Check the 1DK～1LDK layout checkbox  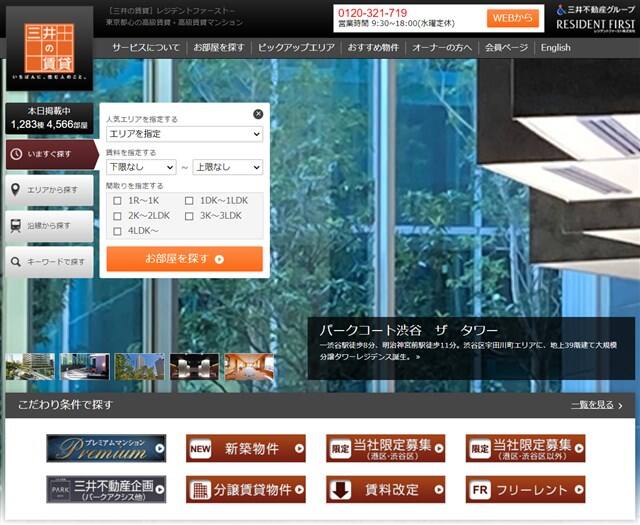click(189, 201)
